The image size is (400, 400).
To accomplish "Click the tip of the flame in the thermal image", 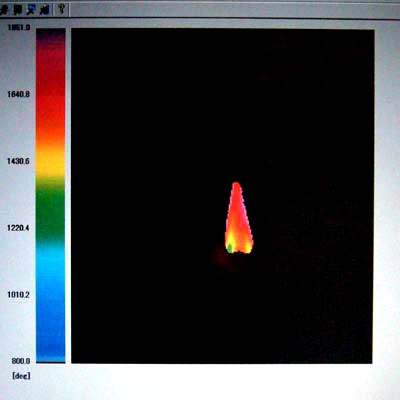I will coord(236,184).
